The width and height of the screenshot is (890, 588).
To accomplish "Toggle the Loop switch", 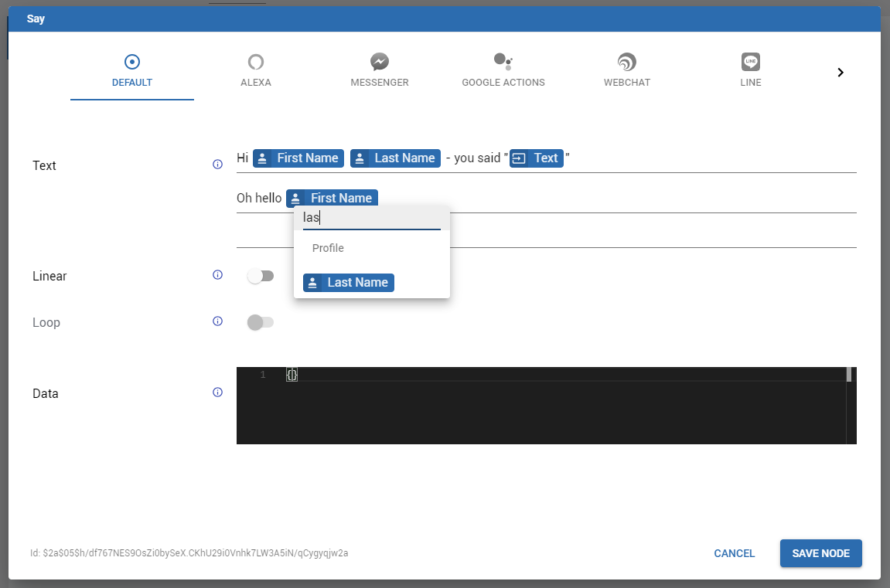I will pos(261,322).
